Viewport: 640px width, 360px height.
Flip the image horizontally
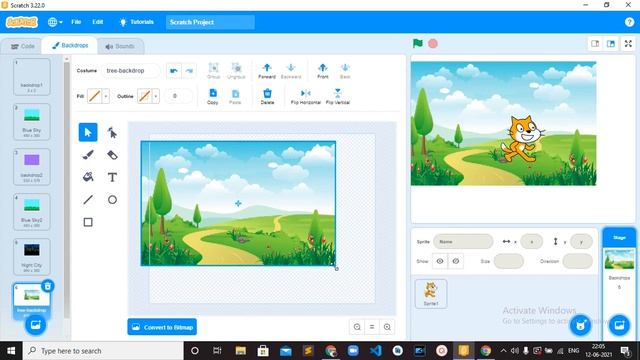click(x=305, y=97)
